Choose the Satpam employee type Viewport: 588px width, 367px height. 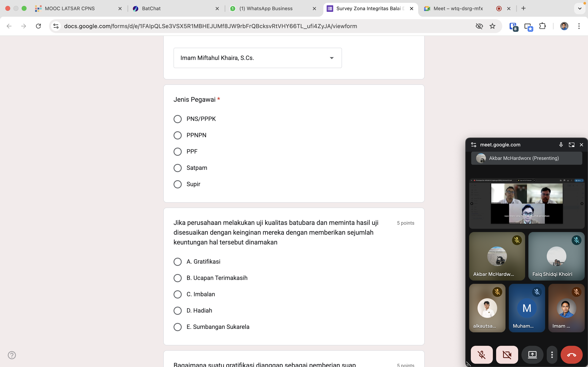tap(178, 168)
